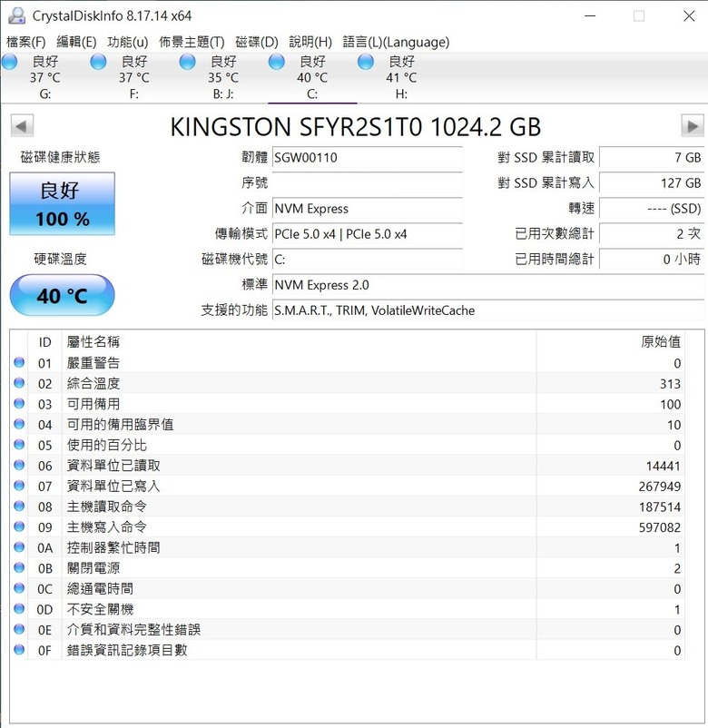The width and height of the screenshot is (708, 728).
Task: Close the CrystalDiskInfo window
Action: [689, 15]
